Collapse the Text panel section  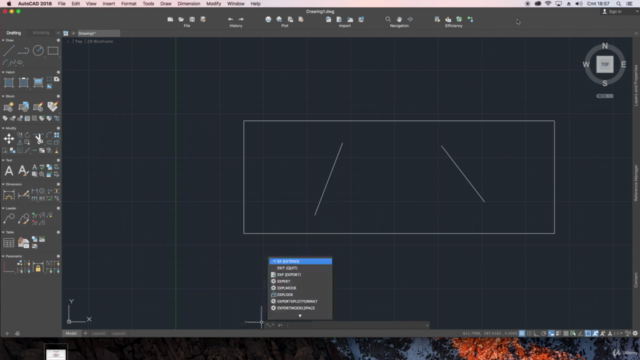(3, 160)
